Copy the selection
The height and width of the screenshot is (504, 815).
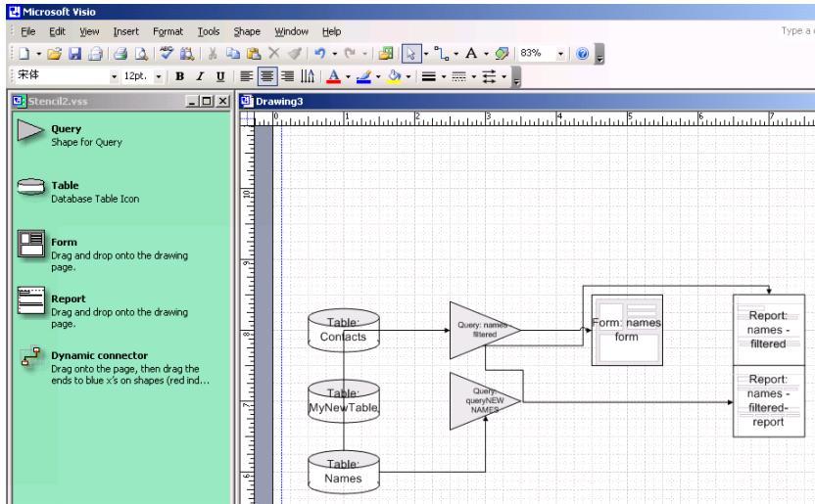(x=233, y=54)
